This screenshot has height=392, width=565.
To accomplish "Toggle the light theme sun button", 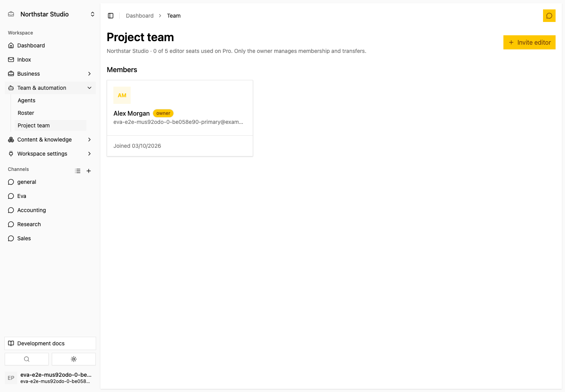I will [74, 359].
